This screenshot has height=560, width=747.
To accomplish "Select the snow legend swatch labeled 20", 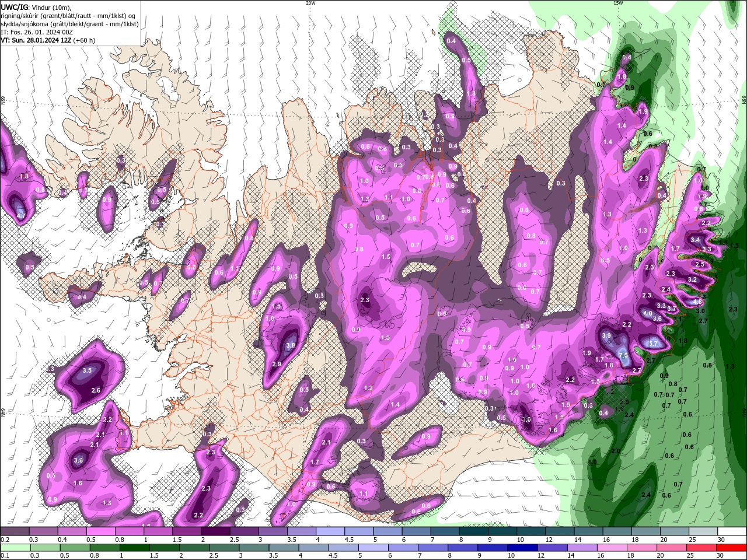I will point(674,531).
